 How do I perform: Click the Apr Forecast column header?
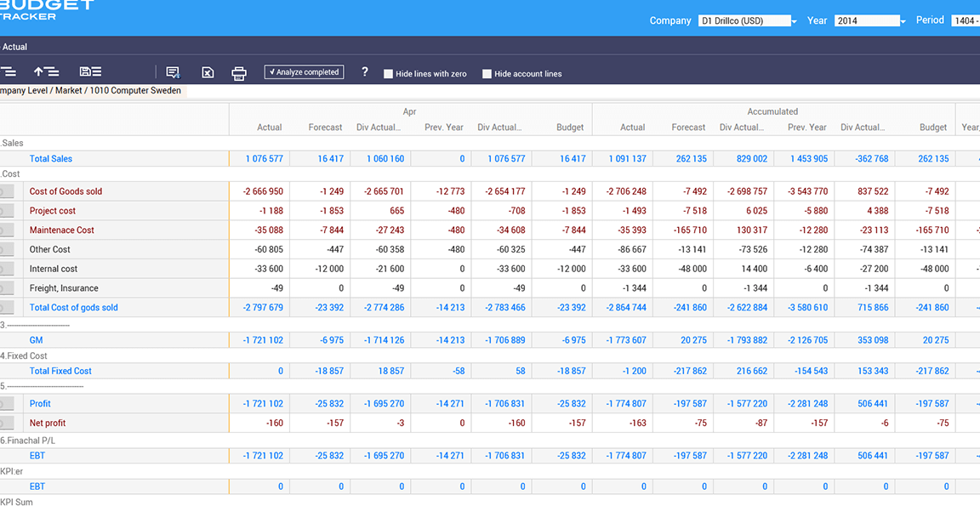[325, 127]
